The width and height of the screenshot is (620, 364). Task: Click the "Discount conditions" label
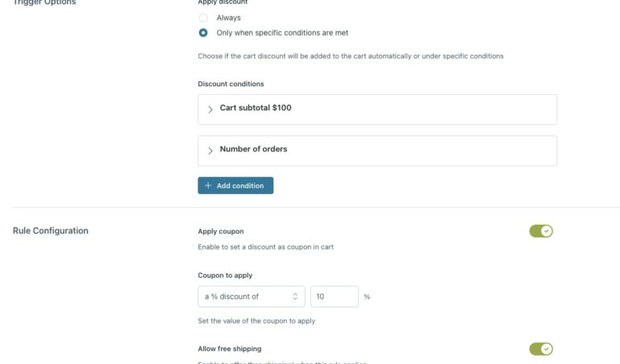pos(231,84)
